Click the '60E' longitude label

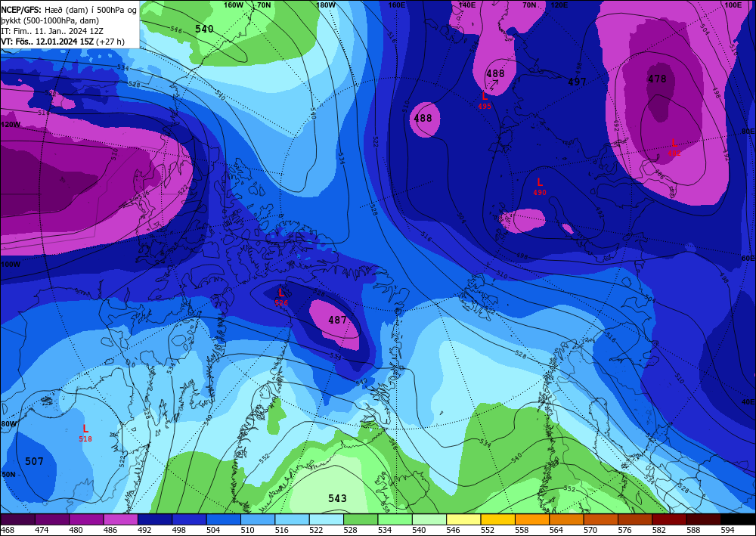pos(748,259)
